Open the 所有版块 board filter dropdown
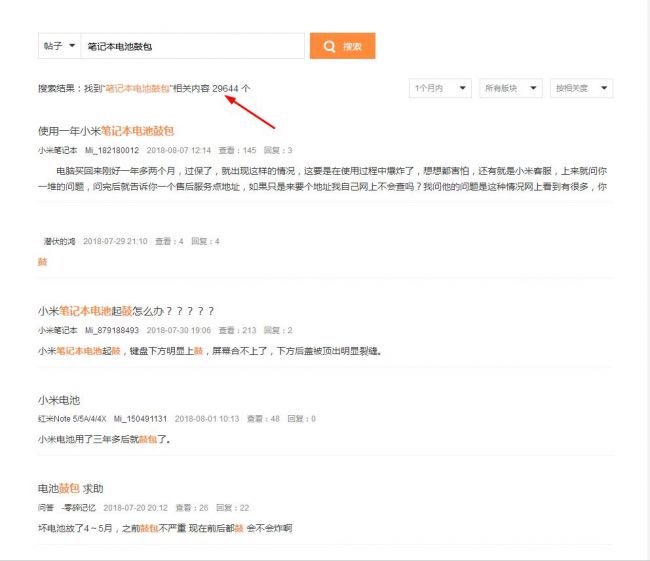 tap(511, 88)
